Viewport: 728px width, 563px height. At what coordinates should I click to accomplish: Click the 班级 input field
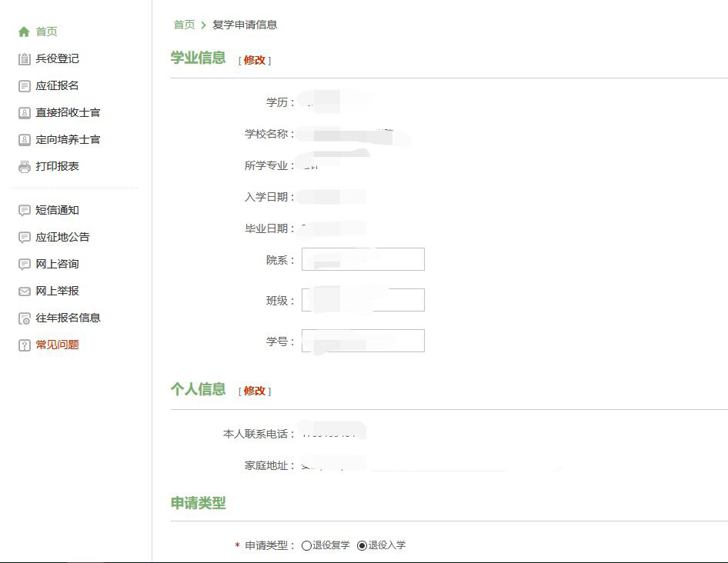[x=362, y=300]
